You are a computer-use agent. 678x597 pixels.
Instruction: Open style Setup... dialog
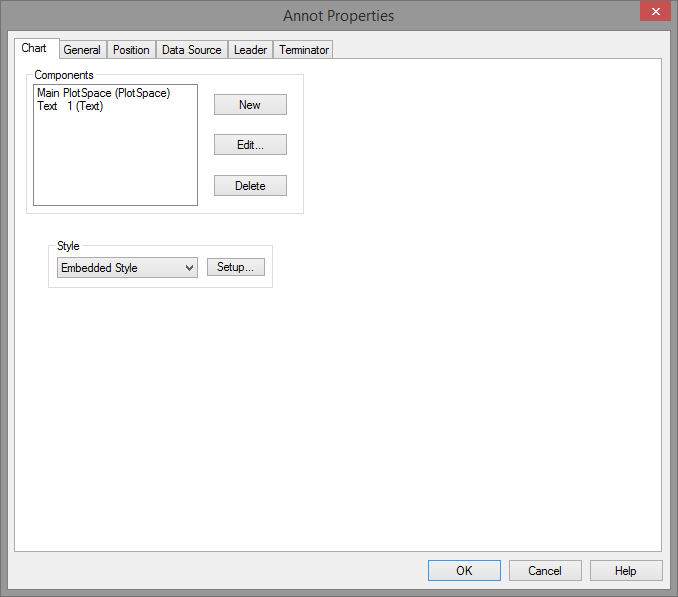pyautogui.click(x=236, y=268)
